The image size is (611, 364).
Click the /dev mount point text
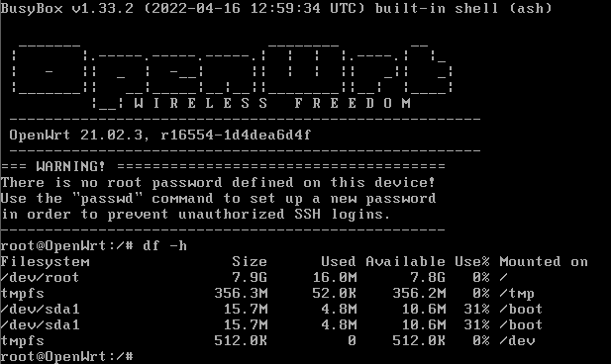[517, 341]
